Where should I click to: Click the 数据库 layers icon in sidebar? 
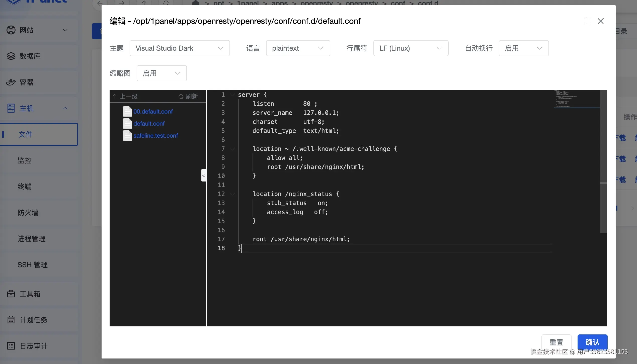tap(11, 56)
